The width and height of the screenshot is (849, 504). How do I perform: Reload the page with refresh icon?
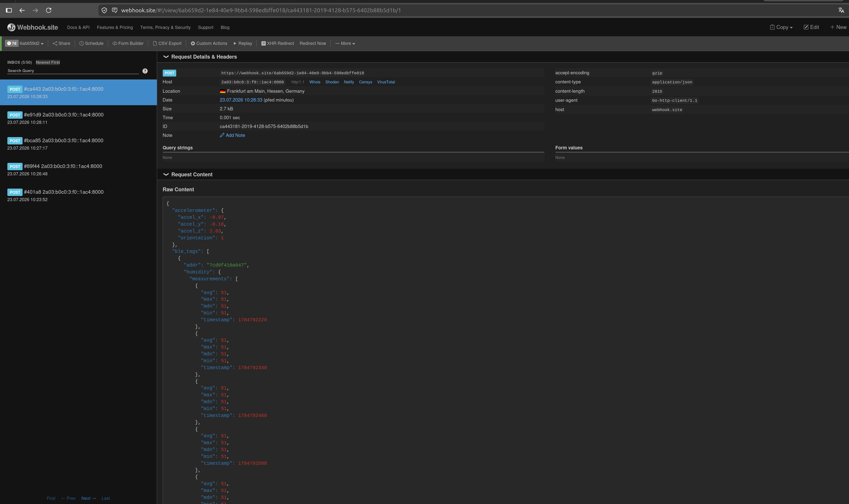pos(49,10)
